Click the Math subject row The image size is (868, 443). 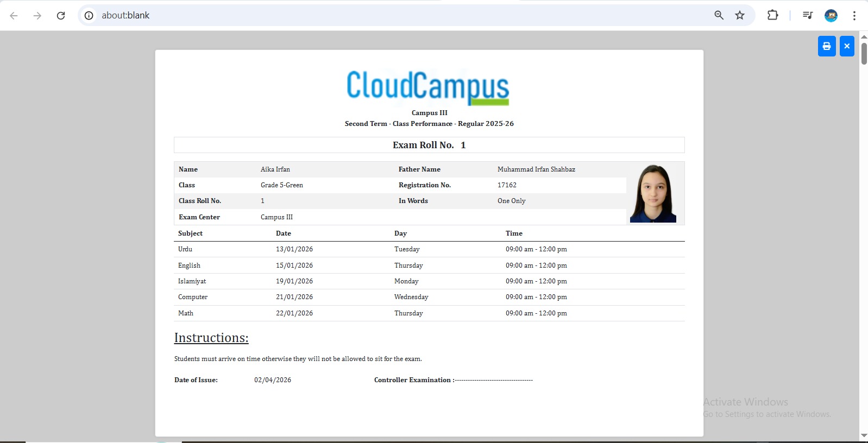(429, 313)
